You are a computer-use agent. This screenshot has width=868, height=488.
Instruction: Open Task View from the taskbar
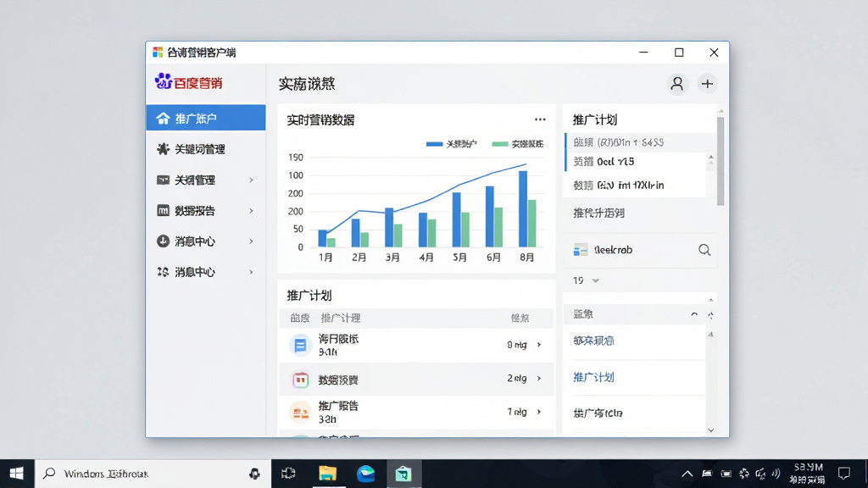click(288, 474)
